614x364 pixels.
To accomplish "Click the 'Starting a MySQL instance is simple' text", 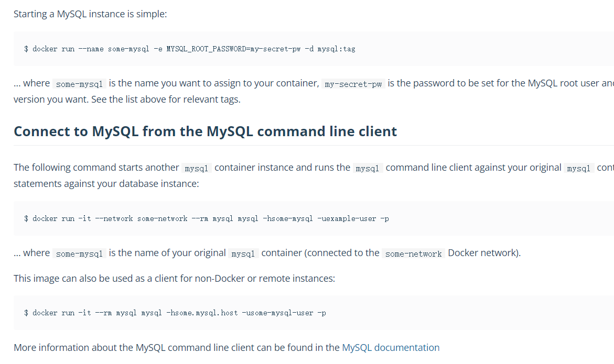I will [x=90, y=14].
